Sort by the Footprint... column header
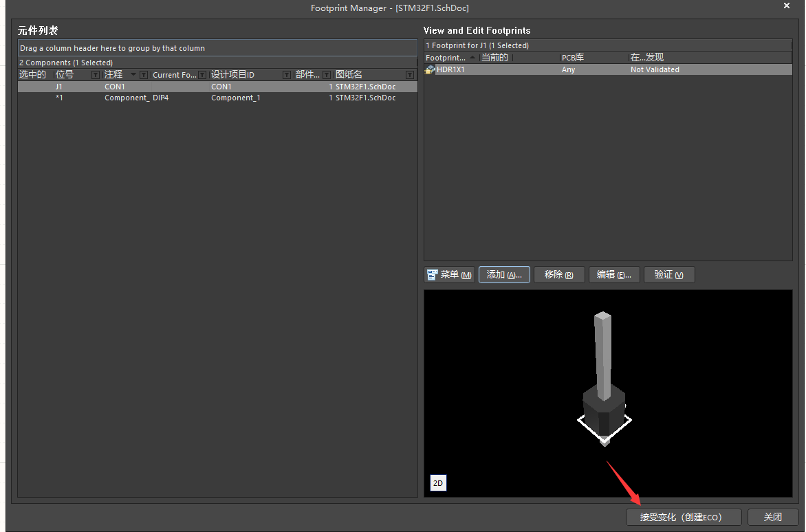806x532 pixels. coord(446,58)
